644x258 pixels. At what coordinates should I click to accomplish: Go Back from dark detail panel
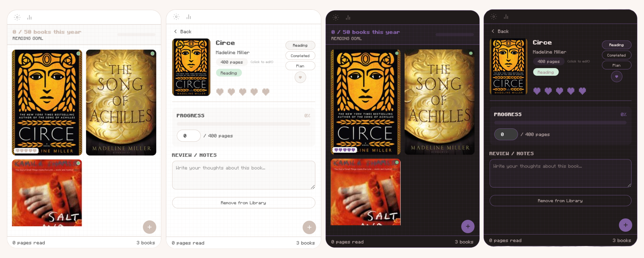coord(500,31)
